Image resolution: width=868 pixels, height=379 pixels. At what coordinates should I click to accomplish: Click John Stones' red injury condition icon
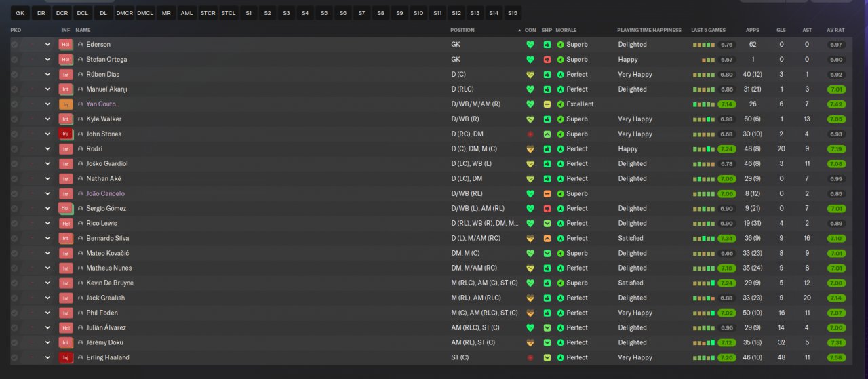point(530,134)
